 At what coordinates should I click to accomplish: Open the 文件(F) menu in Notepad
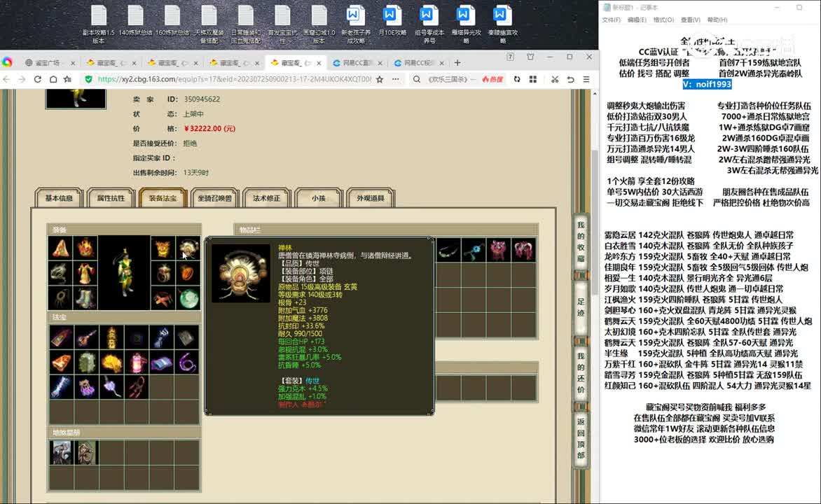[611, 20]
